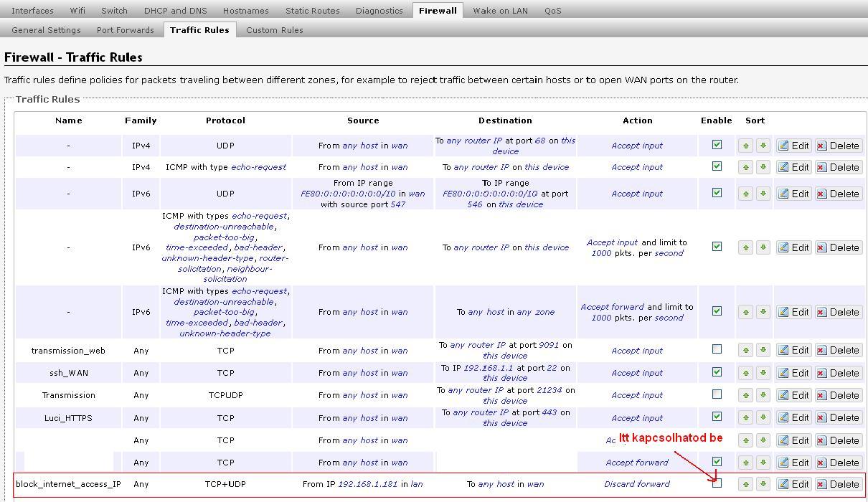Delete the Transmission TCPUDP rule
This screenshot has height=502, width=868.
(x=838, y=395)
